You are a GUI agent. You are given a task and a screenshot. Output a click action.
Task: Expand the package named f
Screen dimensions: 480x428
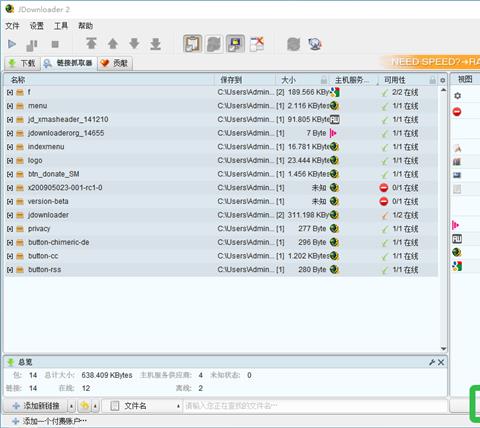10,92
